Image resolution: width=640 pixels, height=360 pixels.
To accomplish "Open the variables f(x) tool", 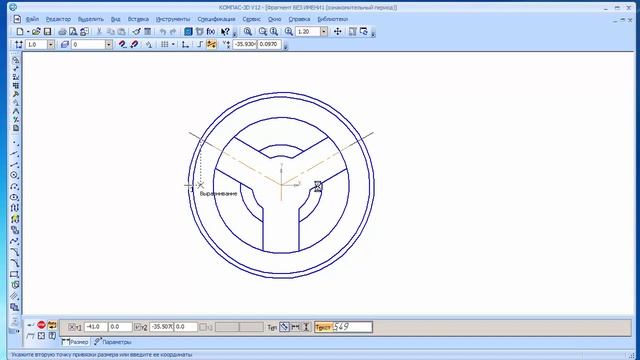I will click(211, 31).
